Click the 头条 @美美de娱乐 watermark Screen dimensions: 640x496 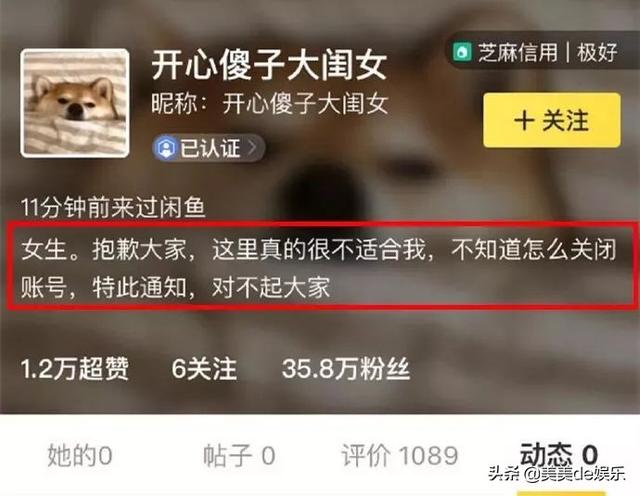(557, 474)
